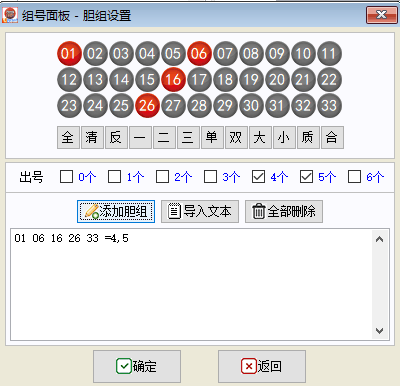Screen dimensions: 400x386
Task: Select number ball 03
Action: [x=121, y=53]
